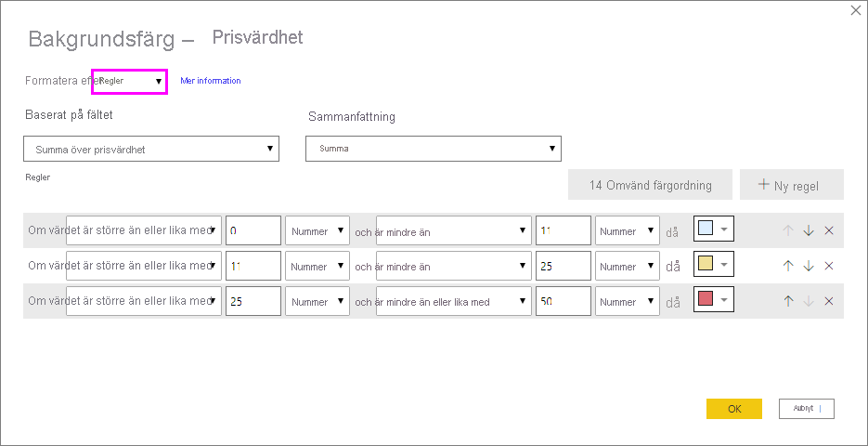Delete the second rule with X icon
The height and width of the screenshot is (446, 868).
tap(829, 266)
